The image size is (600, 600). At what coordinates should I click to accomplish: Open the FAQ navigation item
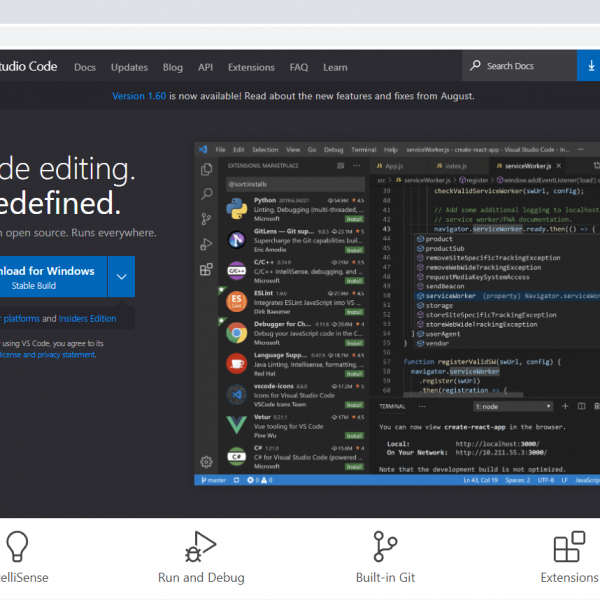(299, 67)
